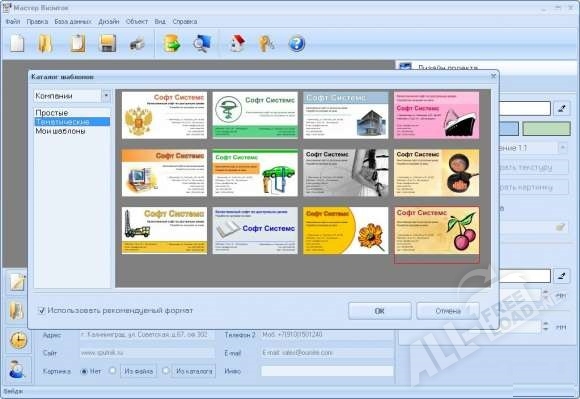The height and width of the screenshot is (399, 580).
Task: Toggle the recommended format checkbox
Action: coord(41,311)
